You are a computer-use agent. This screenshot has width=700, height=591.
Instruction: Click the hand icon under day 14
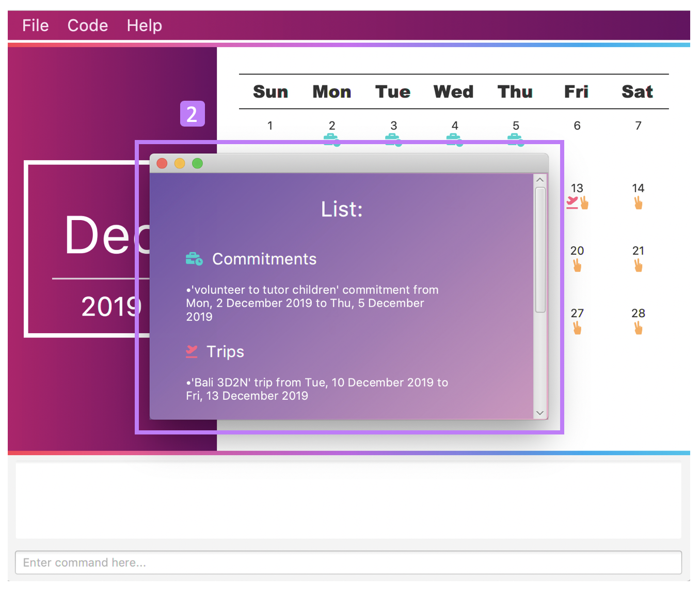(x=639, y=203)
